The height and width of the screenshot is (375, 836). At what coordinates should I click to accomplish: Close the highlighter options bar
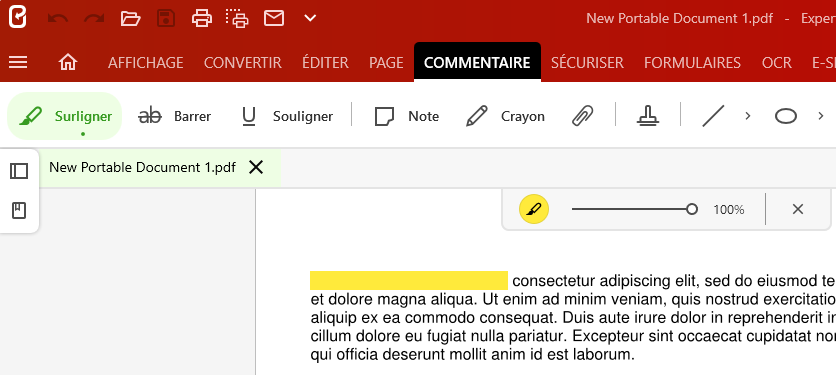click(x=798, y=209)
